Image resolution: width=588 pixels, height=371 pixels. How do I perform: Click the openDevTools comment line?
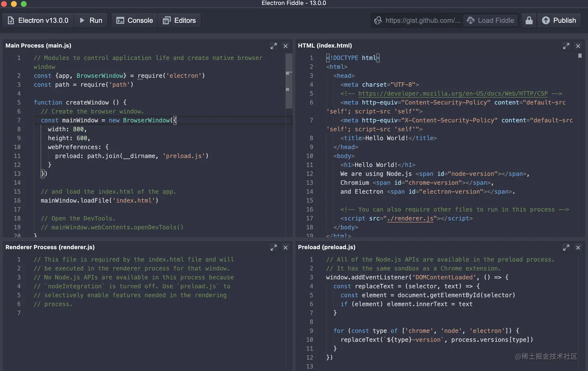112,227
